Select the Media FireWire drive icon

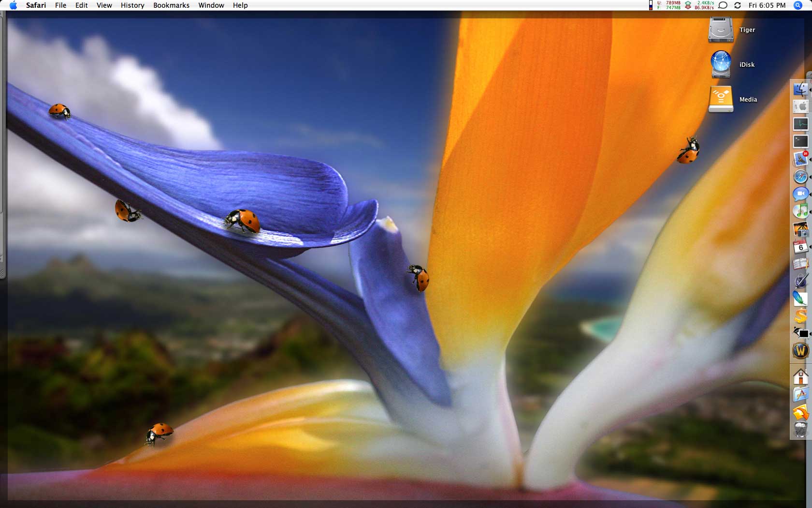[x=721, y=99]
